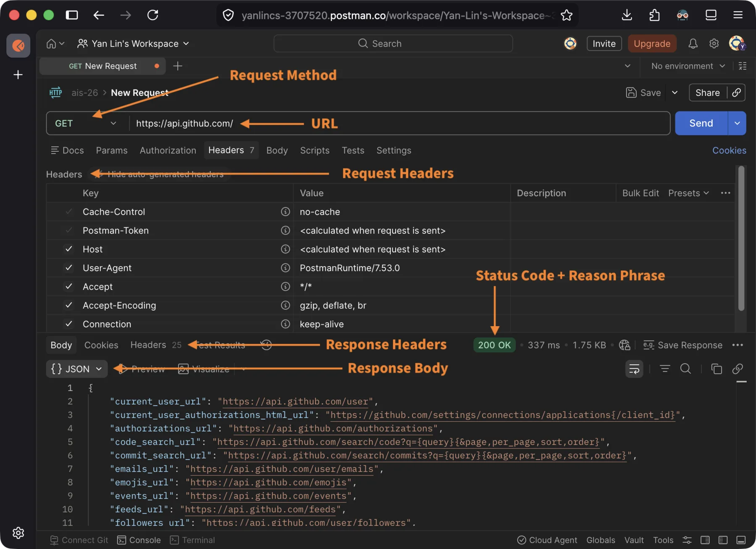Show info for Postman-Token header
The image size is (756, 549).
(x=286, y=230)
